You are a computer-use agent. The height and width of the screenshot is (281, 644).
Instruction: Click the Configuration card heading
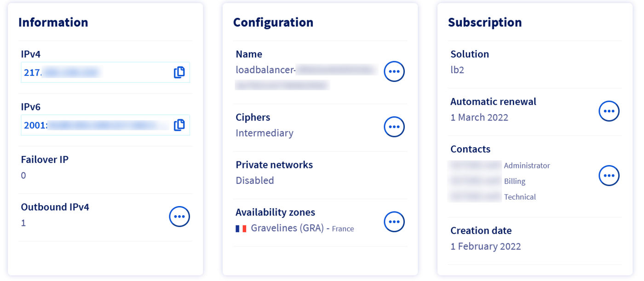click(273, 22)
